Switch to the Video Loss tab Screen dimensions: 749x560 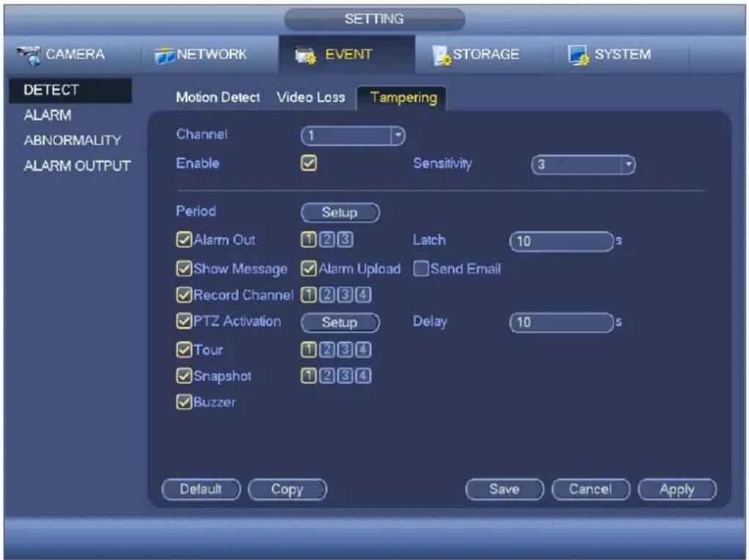310,97
